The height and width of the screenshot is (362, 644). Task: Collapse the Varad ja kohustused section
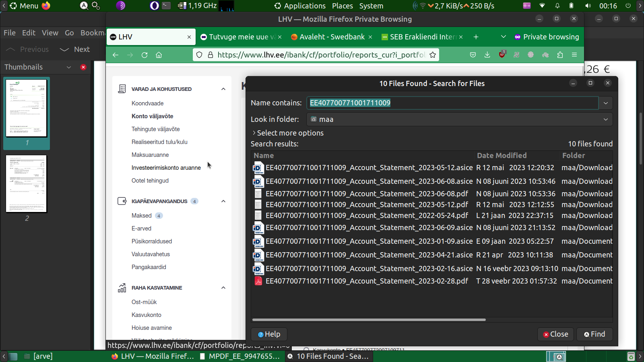(x=223, y=89)
